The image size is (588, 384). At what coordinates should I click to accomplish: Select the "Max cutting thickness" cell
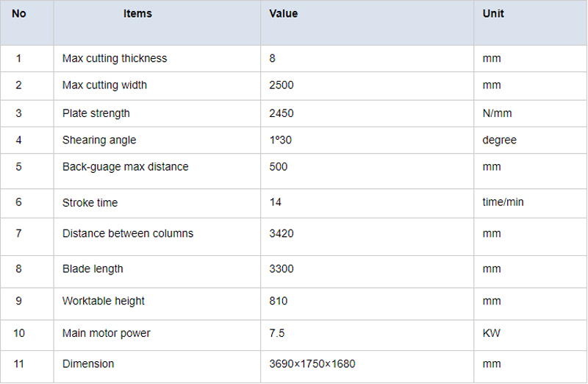click(115, 59)
